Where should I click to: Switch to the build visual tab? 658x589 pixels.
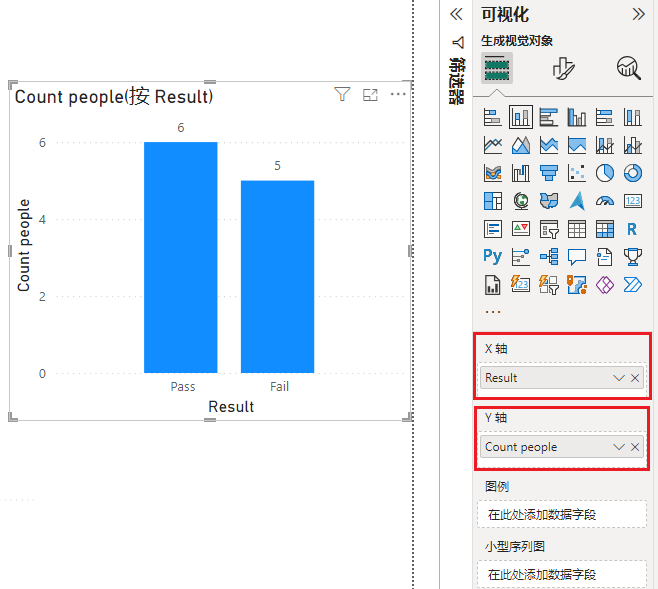497,68
